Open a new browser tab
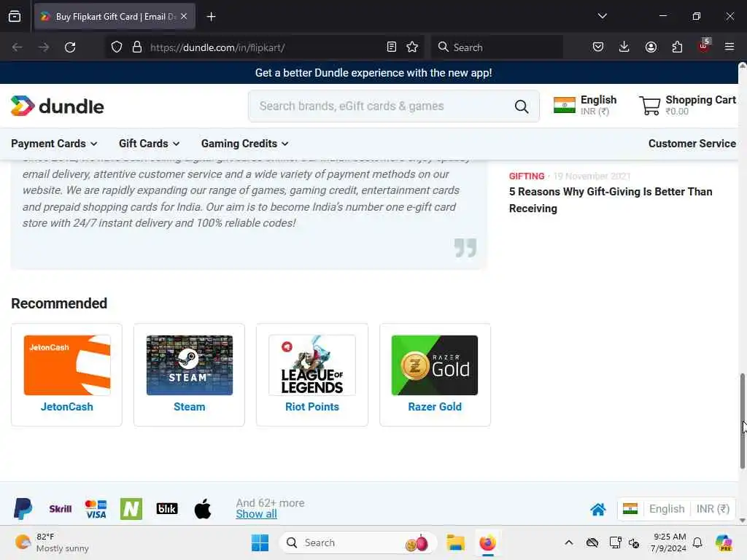The width and height of the screenshot is (747, 560). (x=211, y=17)
